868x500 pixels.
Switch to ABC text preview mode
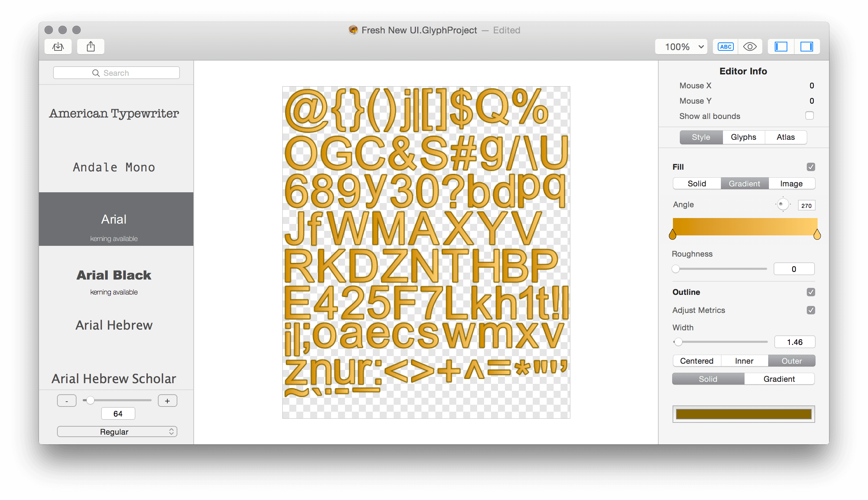click(x=724, y=47)
